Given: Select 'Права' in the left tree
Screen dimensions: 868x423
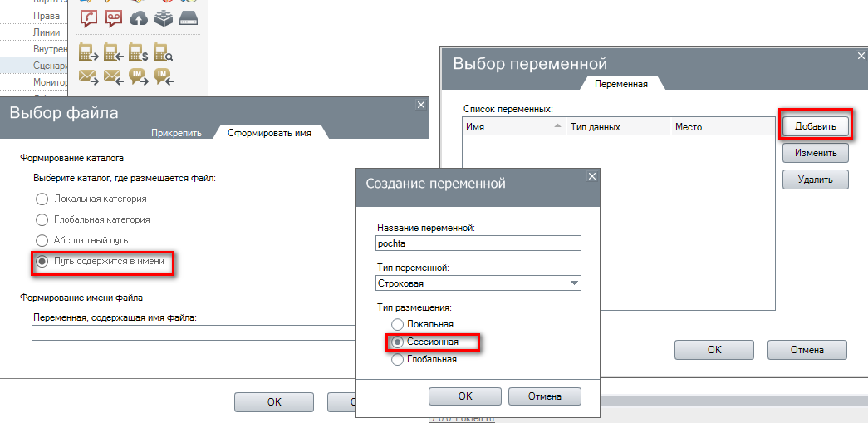Looking at the screenshot, I should click(47, 16).
